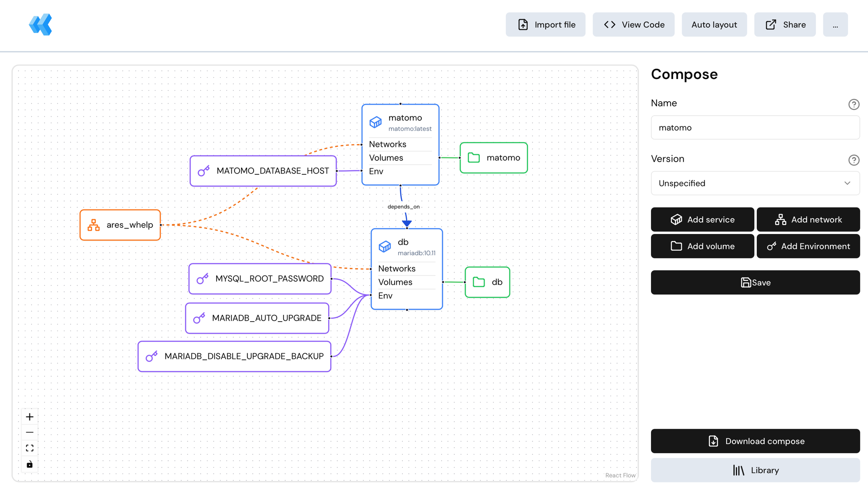Click the React Flow attribution link
Image resolution: width=868 pixels, height=491 pixels.
(x=620, y=476)
